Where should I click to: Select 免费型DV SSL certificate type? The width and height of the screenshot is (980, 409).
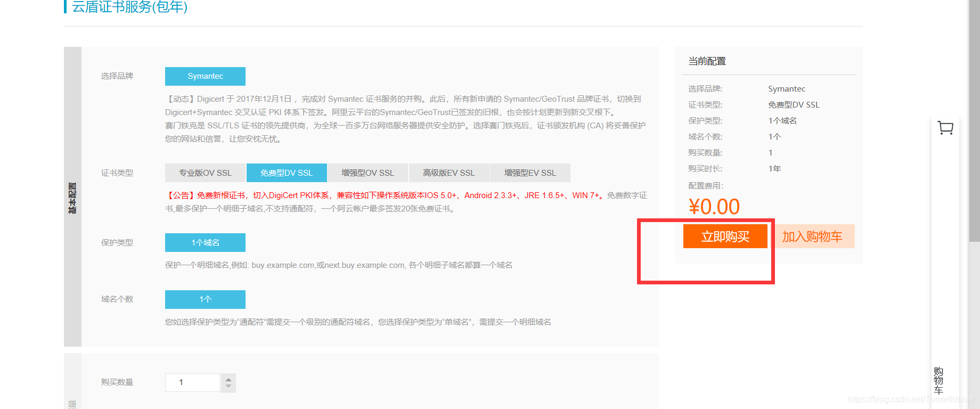tap(287, 173)
